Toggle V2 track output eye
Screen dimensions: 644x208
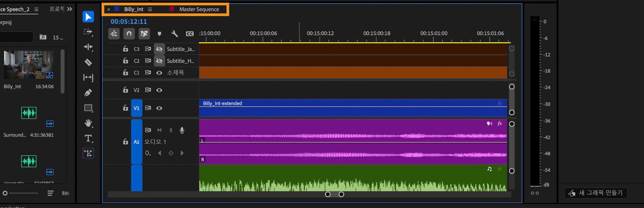[x=159, y=90]
